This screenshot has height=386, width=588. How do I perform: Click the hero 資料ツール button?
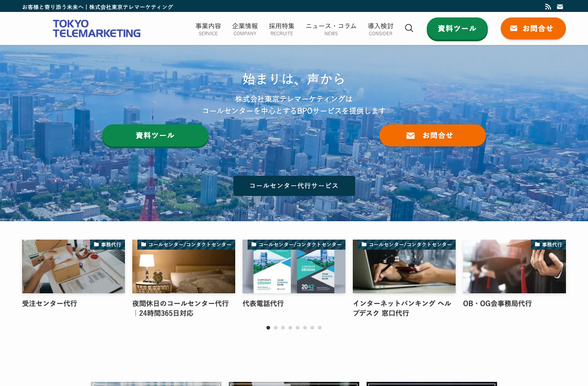pyautogui.click(x=155, y=135)
